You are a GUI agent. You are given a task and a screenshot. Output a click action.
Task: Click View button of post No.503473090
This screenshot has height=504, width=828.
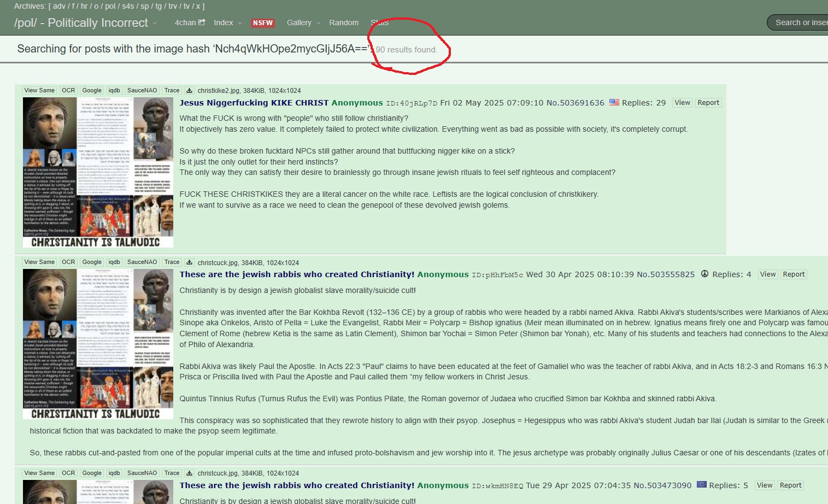[765, 485]
